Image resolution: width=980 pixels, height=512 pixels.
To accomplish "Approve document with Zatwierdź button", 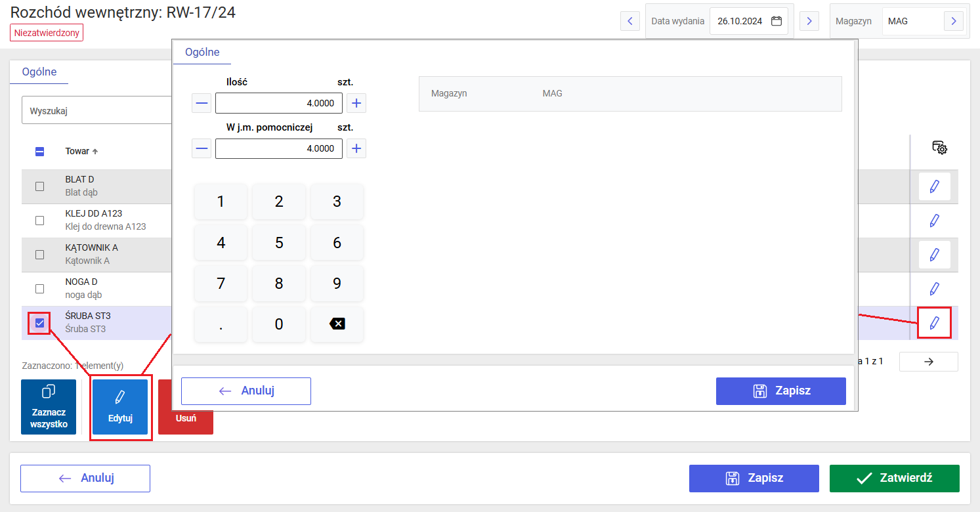I will pyautogui.click(x=895, y=479).
